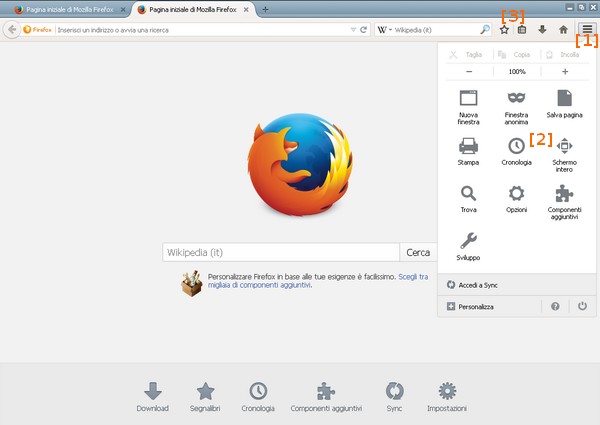The image size is (600, 425).
Task: Open Nuova finestra from the menu
Action: point(468,107)
